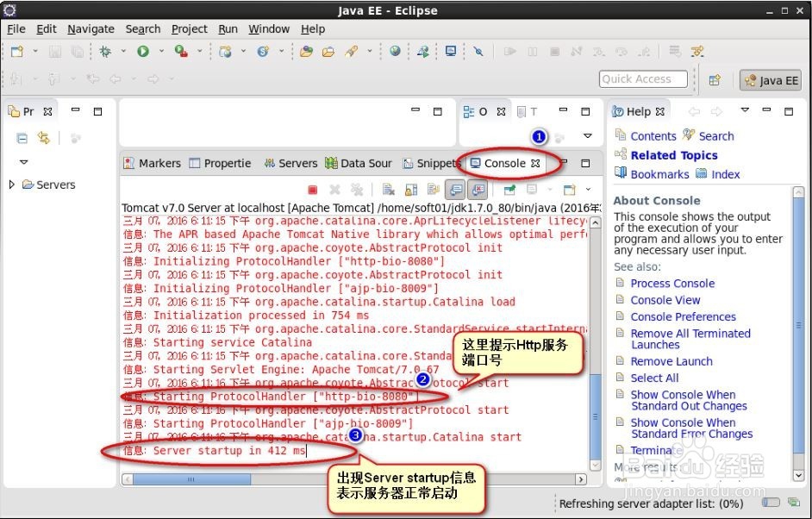This screenshot has height=519, width=812.
Task: Select the Debug icon on the main toolbar
Action: [104, 50]
